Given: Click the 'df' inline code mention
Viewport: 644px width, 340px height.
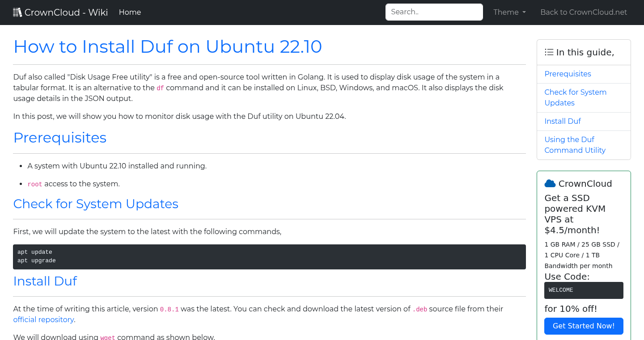Looking at the screenshot, I should (160, 88).
